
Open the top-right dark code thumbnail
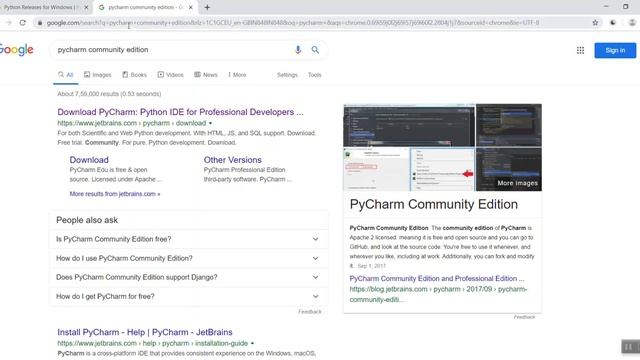click(x=509, y=125)
